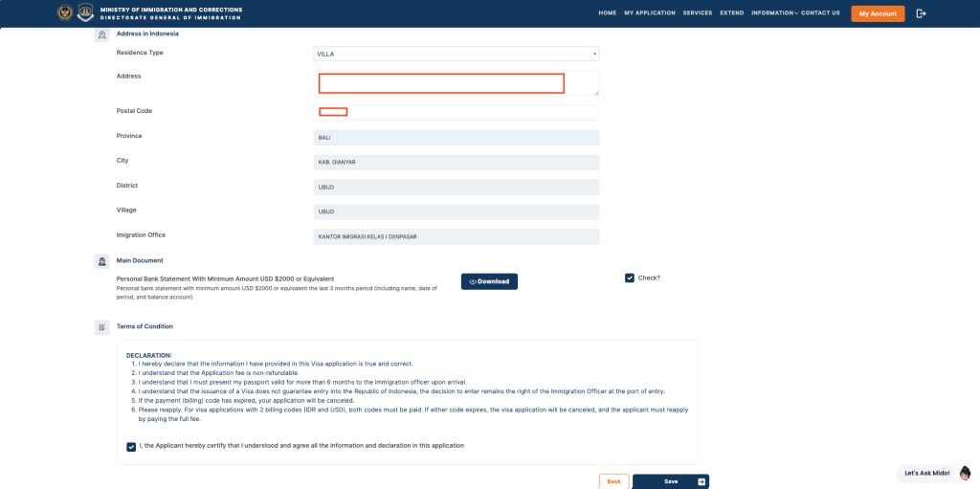
Task: Click the Main Document section icon
Action: [101, 261]
